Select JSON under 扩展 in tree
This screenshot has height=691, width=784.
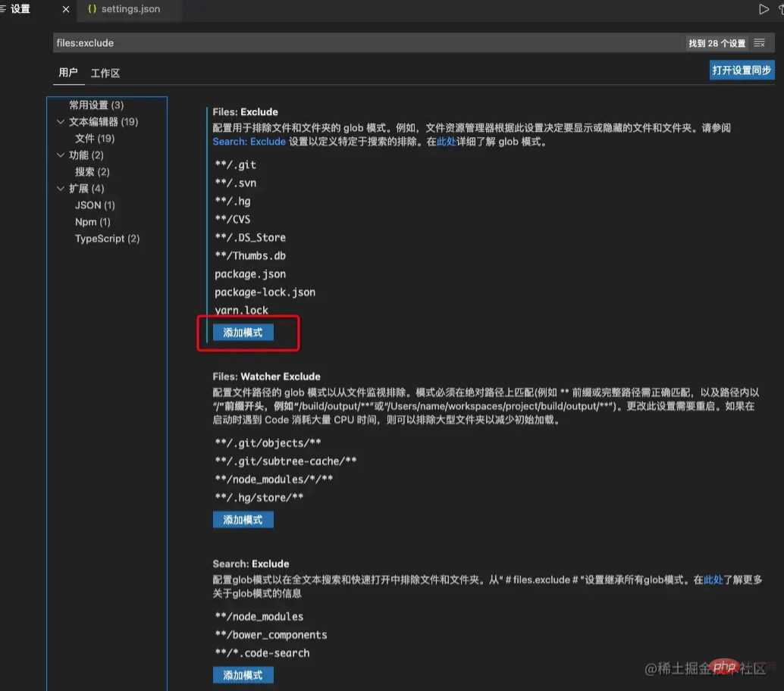tap(95, 205)
